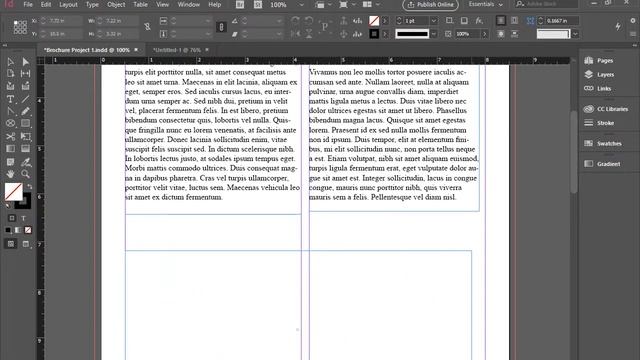Click the Publish Online button
Image resolution: width=640 pixels, height=360 pixels.
coord(431,4)
